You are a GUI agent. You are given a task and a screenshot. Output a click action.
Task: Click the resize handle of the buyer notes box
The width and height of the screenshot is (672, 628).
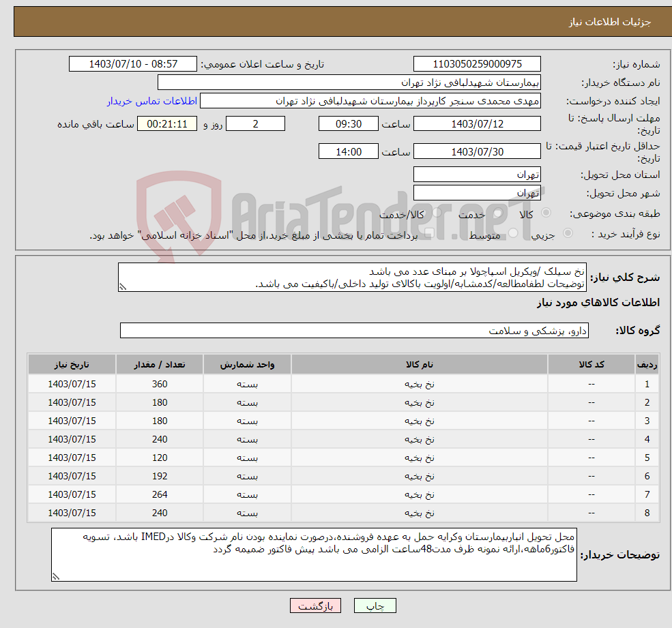[x=56, y=577]
